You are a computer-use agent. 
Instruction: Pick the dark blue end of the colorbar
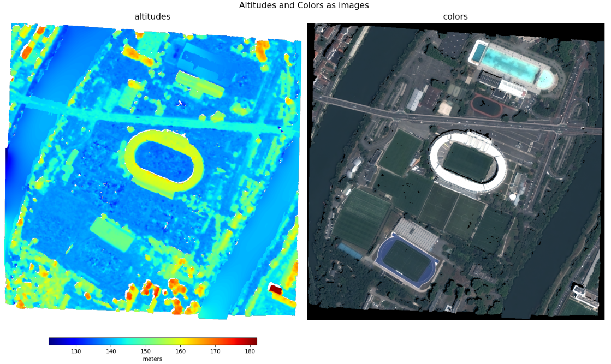point(51,341)
